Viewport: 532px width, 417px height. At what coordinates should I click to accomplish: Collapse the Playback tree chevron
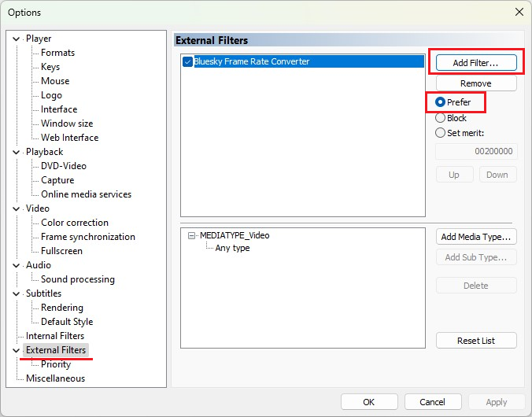[x=16, y=153]
